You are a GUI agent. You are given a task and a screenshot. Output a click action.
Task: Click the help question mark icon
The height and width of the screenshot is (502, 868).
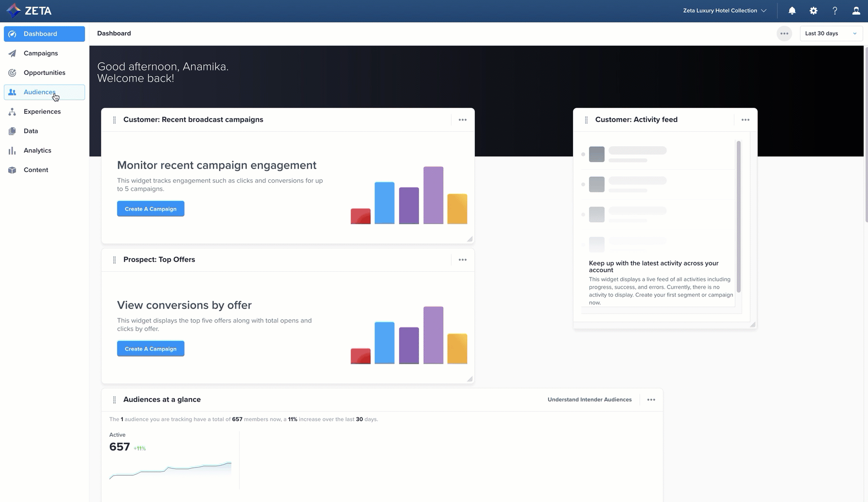835,11
